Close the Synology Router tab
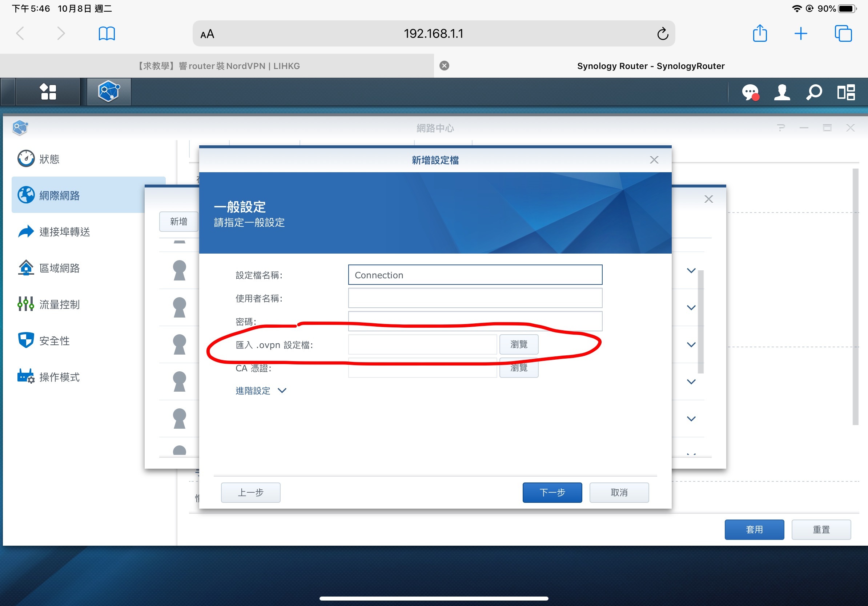The height and width of the screenshot is (606, 868). [x=444, y=66]
